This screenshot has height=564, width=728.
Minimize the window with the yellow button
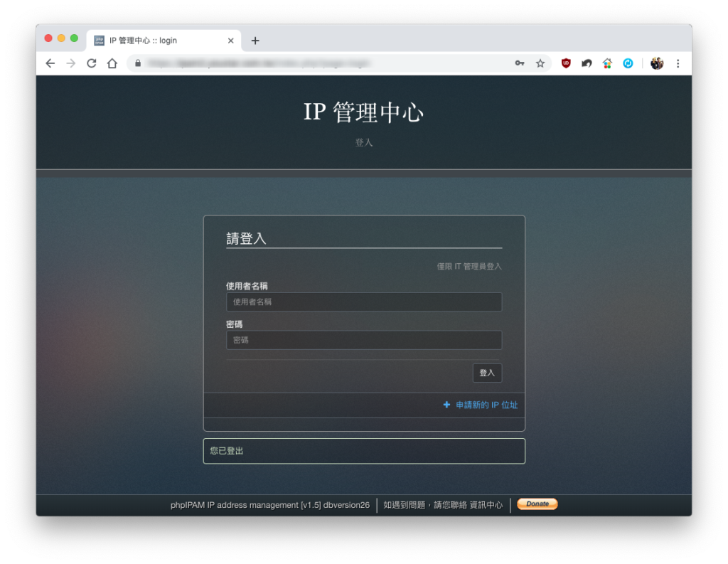61,38
